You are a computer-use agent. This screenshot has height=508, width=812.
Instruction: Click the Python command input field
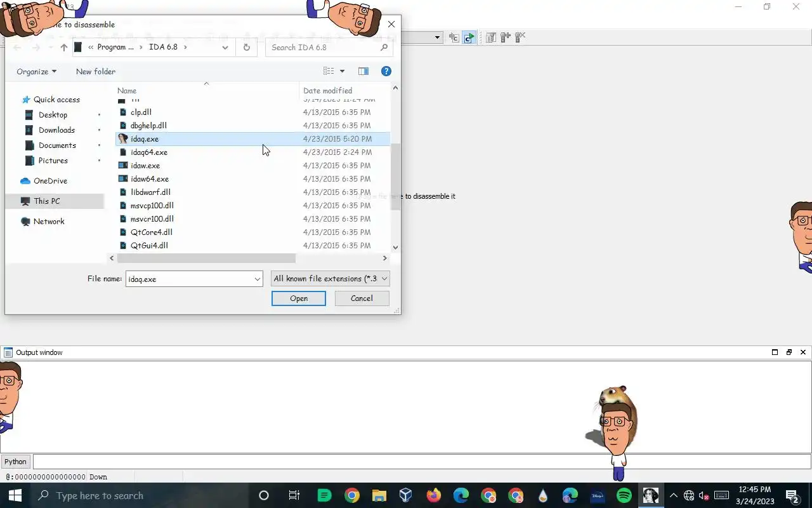coord(422,462)
